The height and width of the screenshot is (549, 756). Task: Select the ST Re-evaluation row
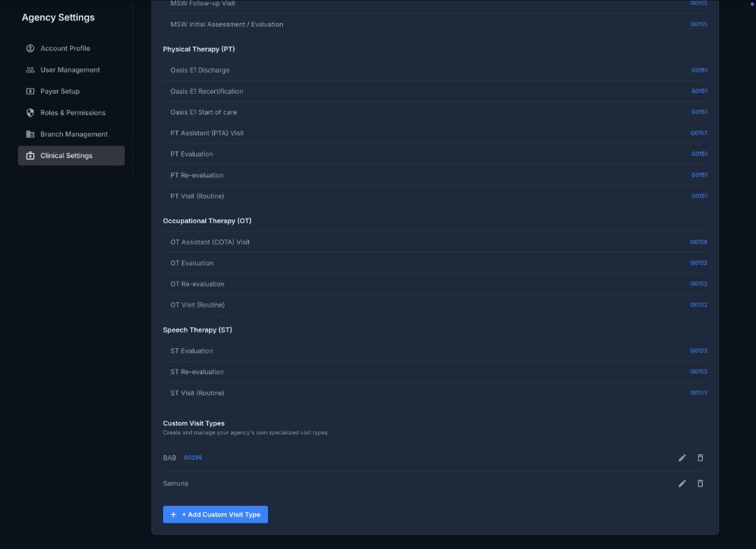tap(436, 372)
